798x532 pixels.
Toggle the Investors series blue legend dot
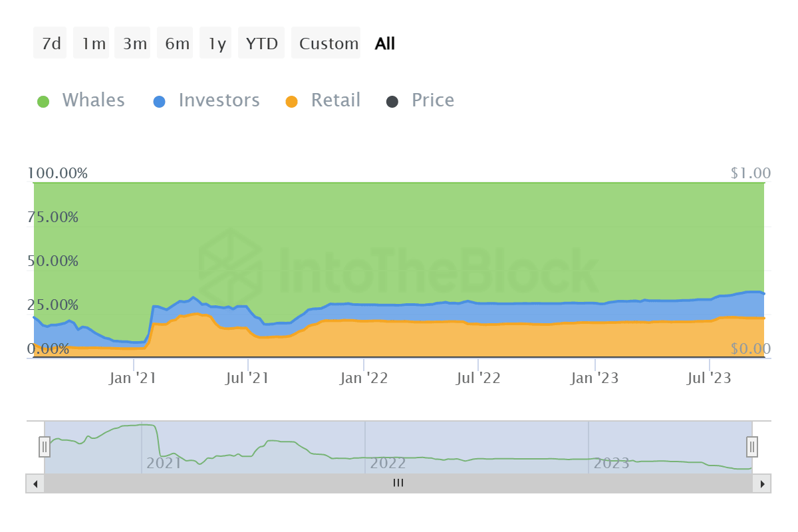tap(160, 102)
